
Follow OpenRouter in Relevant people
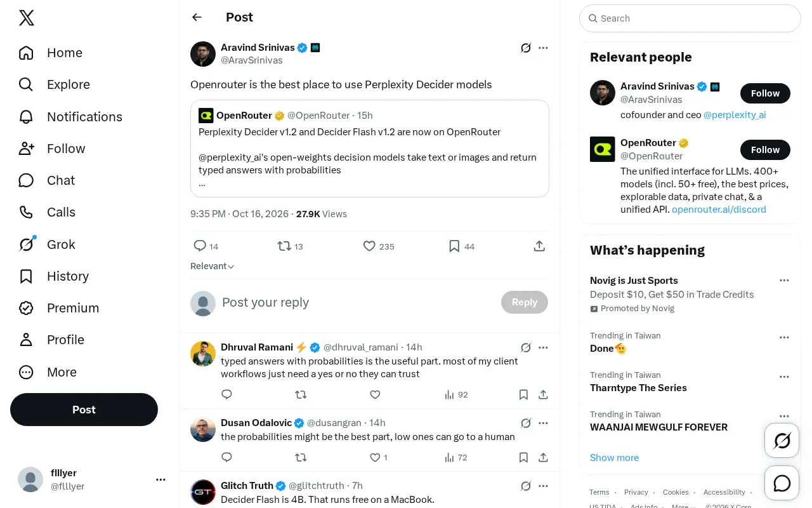[765, 150]
